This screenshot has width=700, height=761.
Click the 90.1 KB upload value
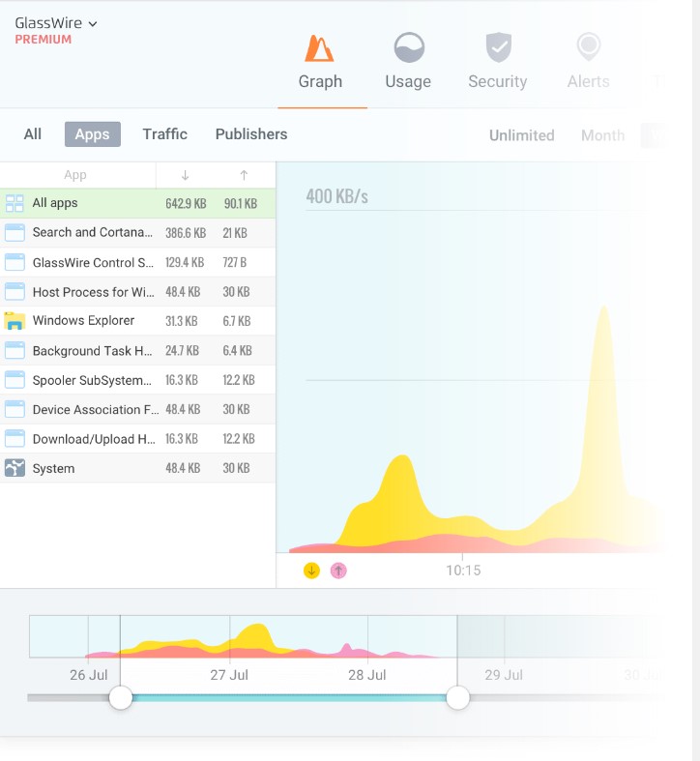241,203
